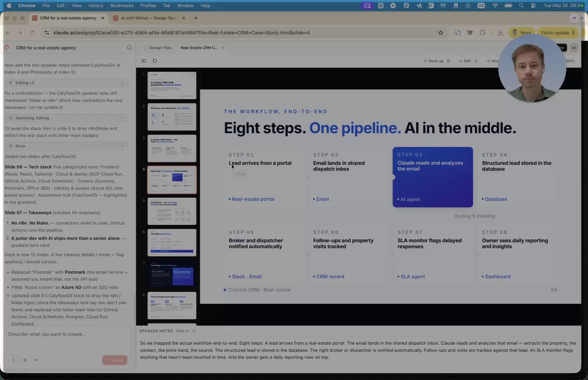The image size is (588, 380).
Task: Toggle the slide panel sidebar icon
Action: click(x=144, y=61)
